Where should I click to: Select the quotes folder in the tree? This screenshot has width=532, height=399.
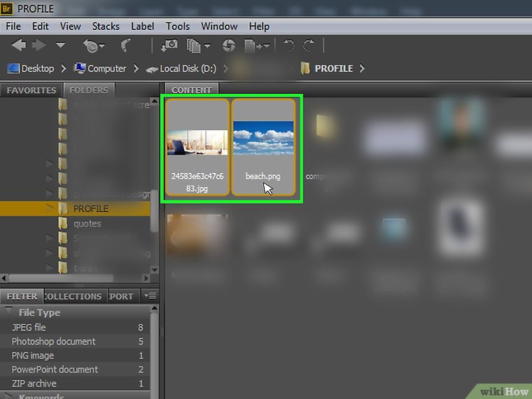[x=87, y=223]
